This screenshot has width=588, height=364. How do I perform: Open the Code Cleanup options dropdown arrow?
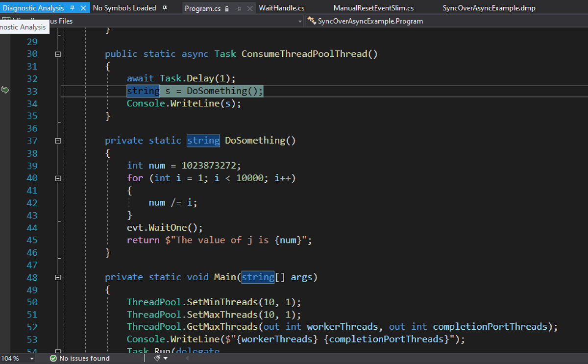pyautogui.click(x=166, y=358)
